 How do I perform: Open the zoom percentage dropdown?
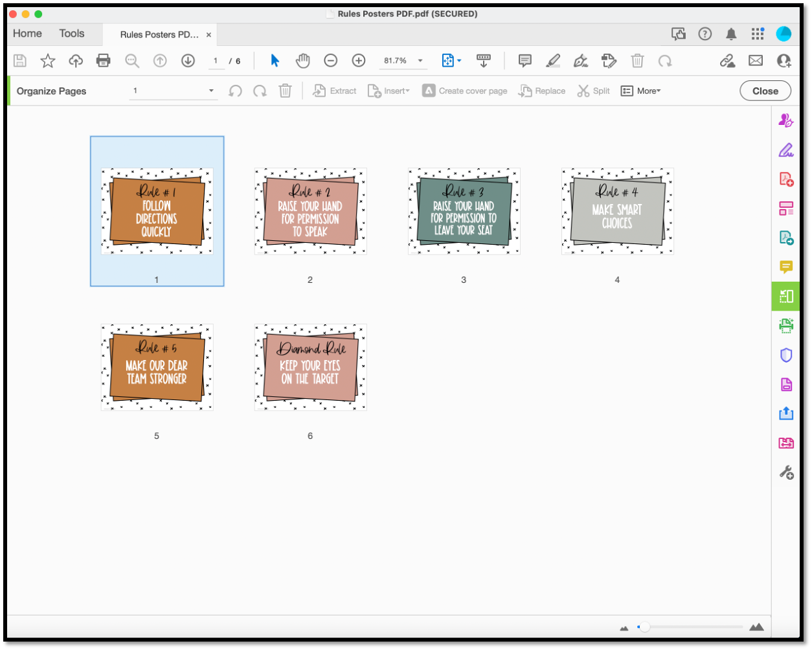point(420,61)
